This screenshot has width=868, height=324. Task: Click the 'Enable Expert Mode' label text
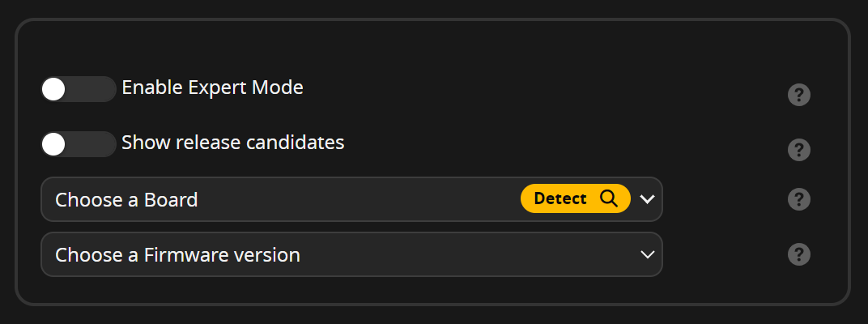213,87
